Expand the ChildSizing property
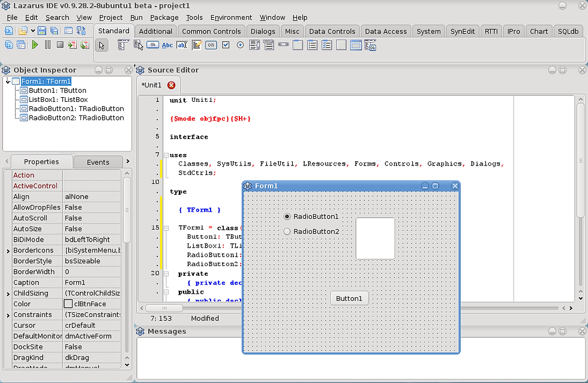The image size is (588, 383). 8,294
